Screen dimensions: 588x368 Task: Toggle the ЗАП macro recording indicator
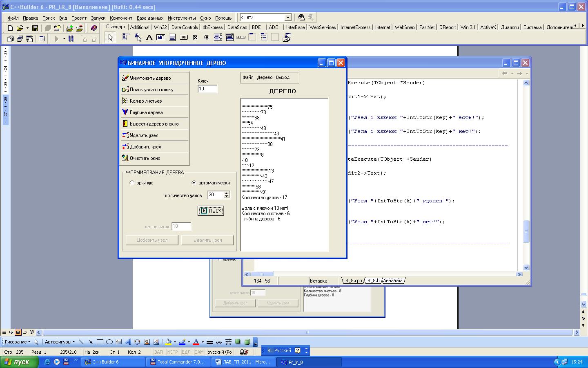coord(158,352)
